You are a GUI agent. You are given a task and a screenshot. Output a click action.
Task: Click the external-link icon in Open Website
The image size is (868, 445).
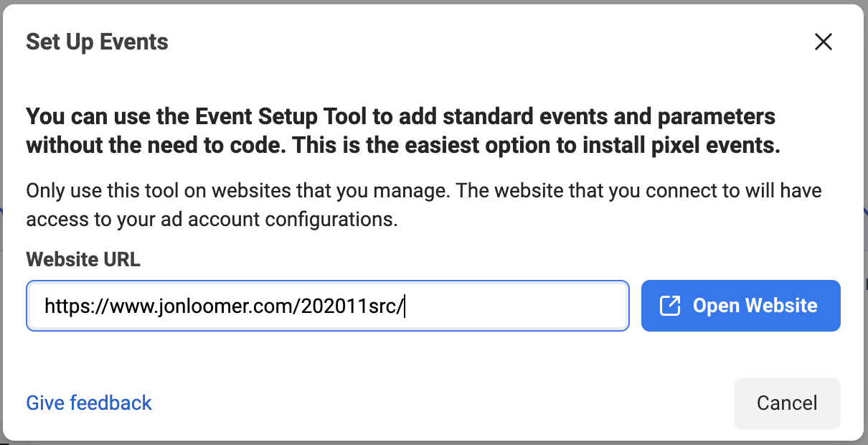669,306
